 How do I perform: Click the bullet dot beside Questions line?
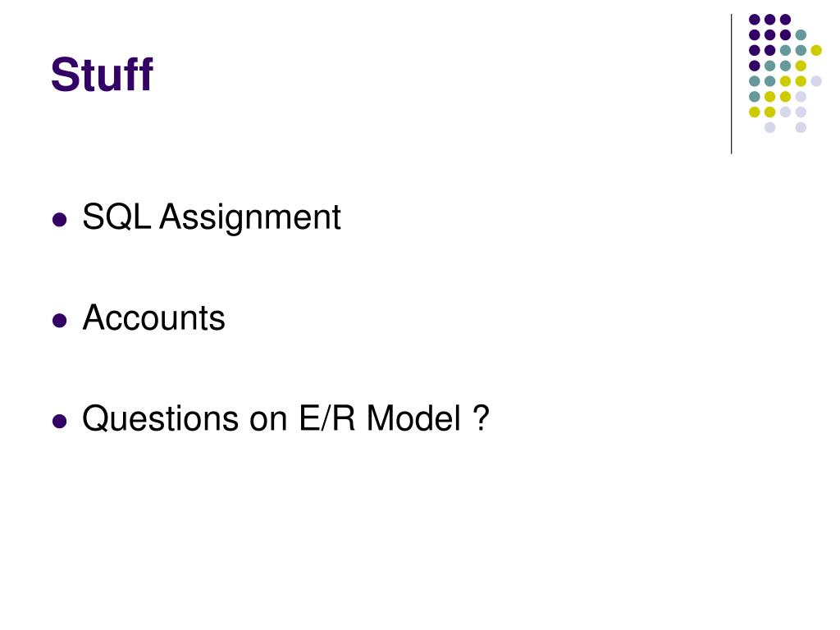(59, 421)
